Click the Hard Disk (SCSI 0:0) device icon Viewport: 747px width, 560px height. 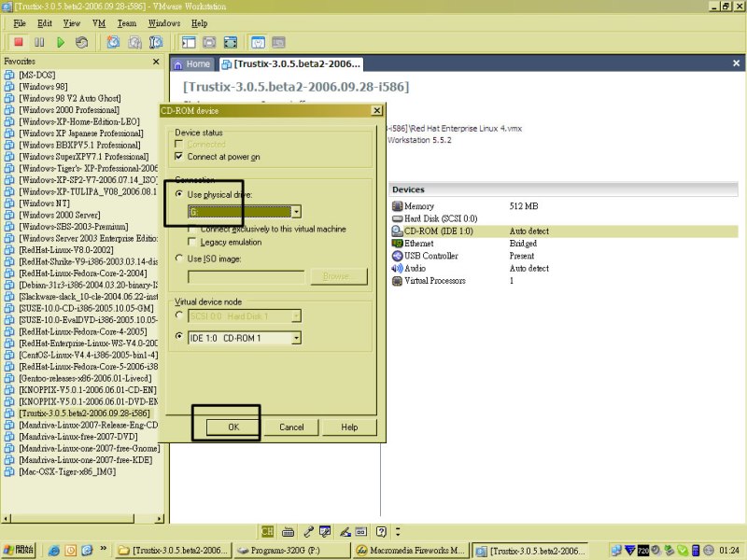[397, 218]
